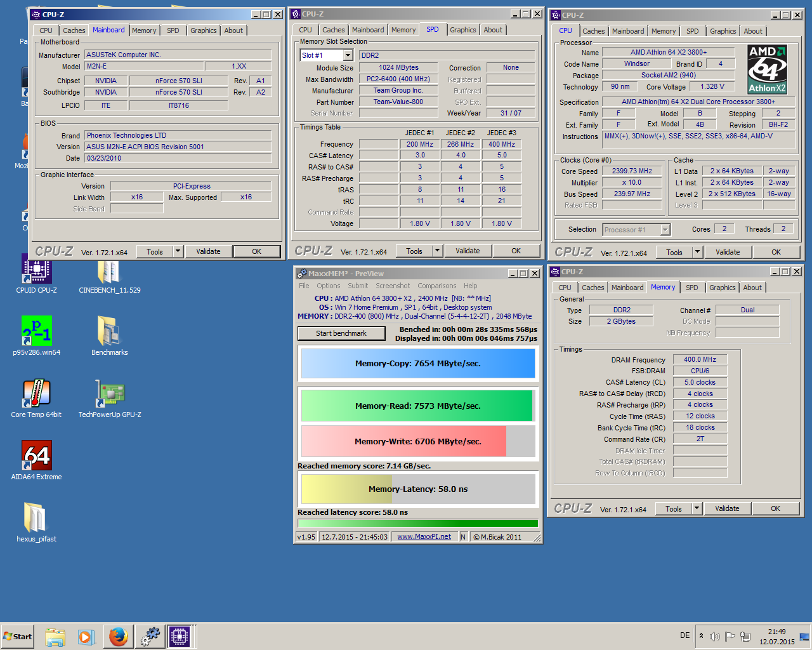Launch Windows Media Player from taskbar

86,637
